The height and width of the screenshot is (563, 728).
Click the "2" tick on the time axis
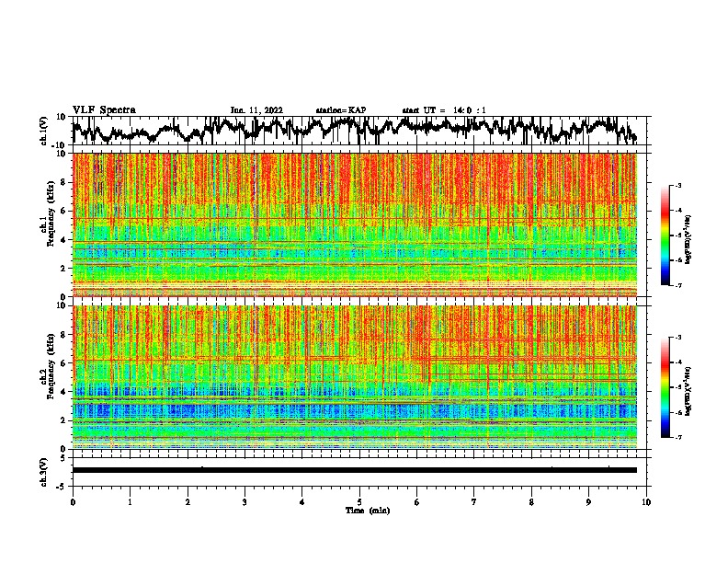[x=188, y=502]
